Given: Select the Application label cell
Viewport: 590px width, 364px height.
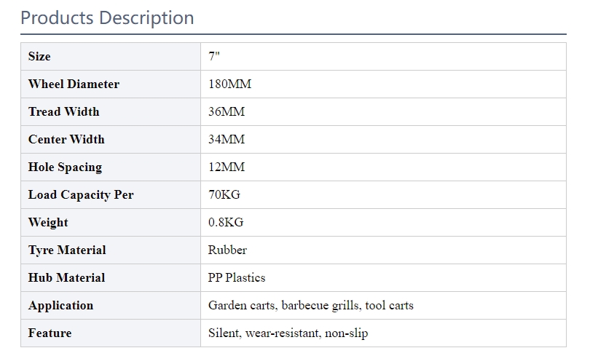Looking at the screenshot, I should (111, 305).
